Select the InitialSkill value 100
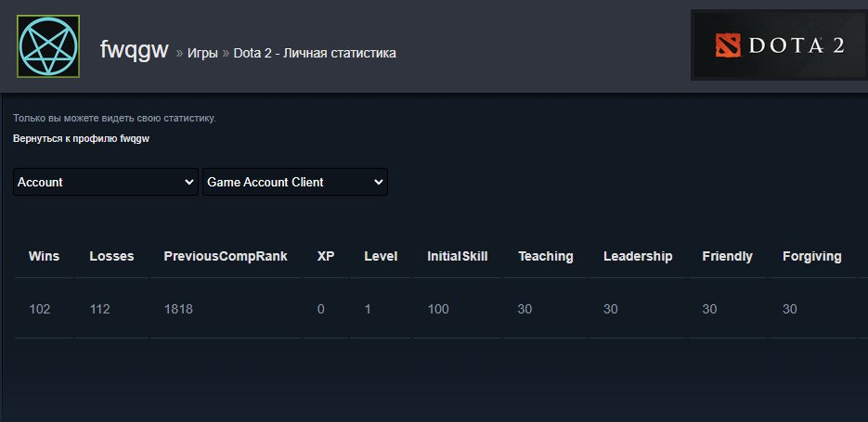 438,309
